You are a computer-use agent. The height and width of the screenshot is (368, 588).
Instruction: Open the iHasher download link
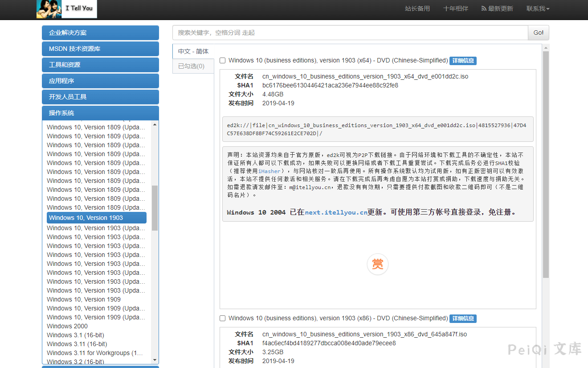pos(269,170)
